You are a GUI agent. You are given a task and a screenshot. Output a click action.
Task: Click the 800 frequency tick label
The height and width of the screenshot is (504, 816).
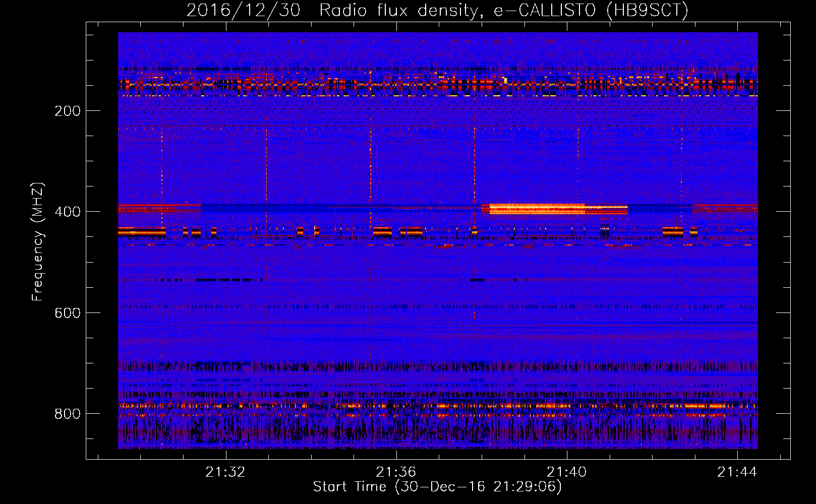tap(68, 414)
